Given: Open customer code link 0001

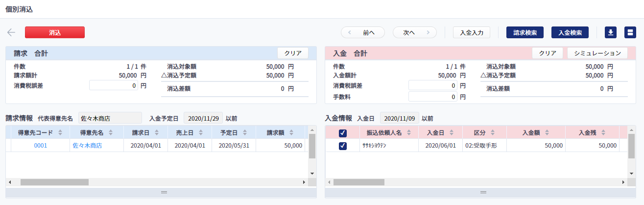Looking at the screenshot, I should coord(40,146).
